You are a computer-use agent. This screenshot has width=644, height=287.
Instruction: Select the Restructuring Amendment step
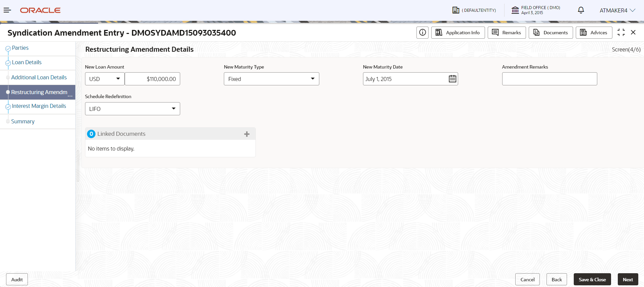(x=38, y=92)
